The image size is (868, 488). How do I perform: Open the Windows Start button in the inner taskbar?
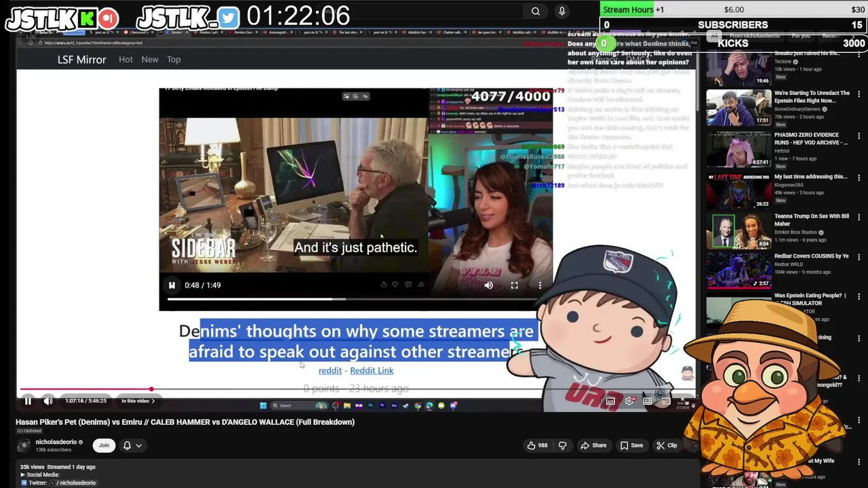[263, 406]
